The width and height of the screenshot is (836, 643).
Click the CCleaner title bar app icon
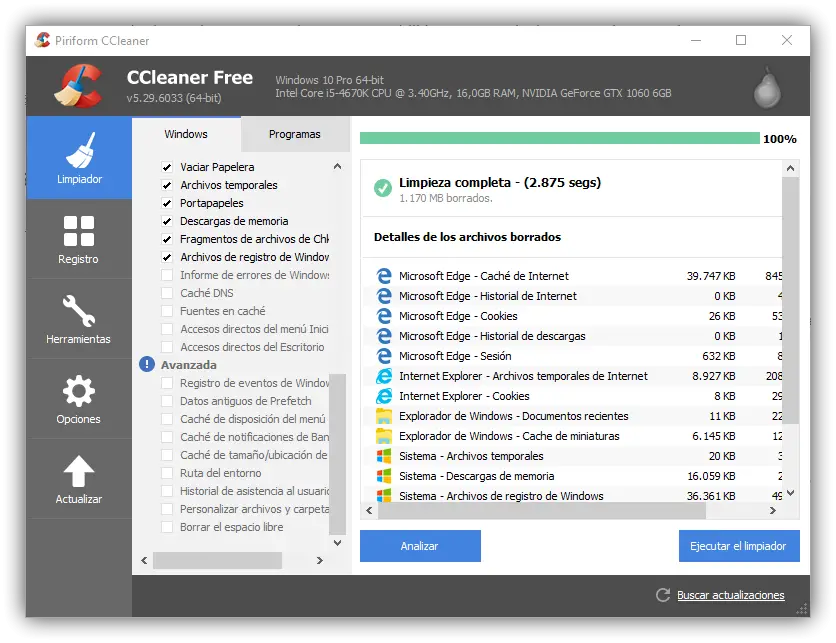pos(43,40)
